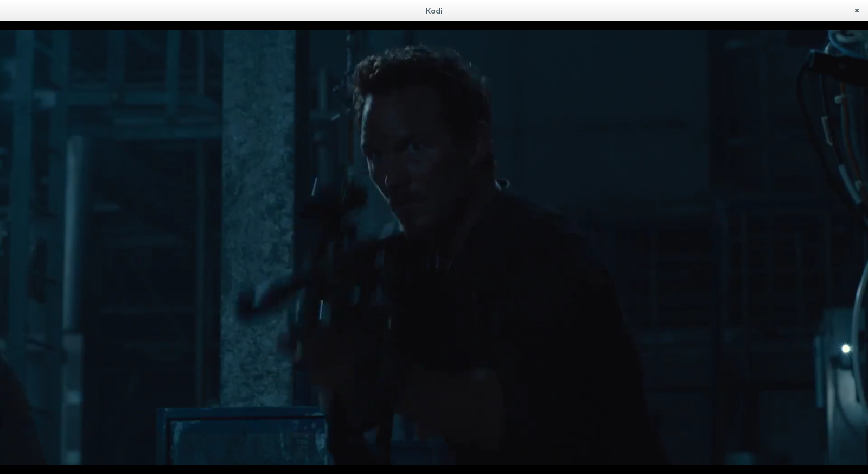Close the Kodi window
Image resolution: width=868 pixels, height=474 pixels.
(857, 10)
